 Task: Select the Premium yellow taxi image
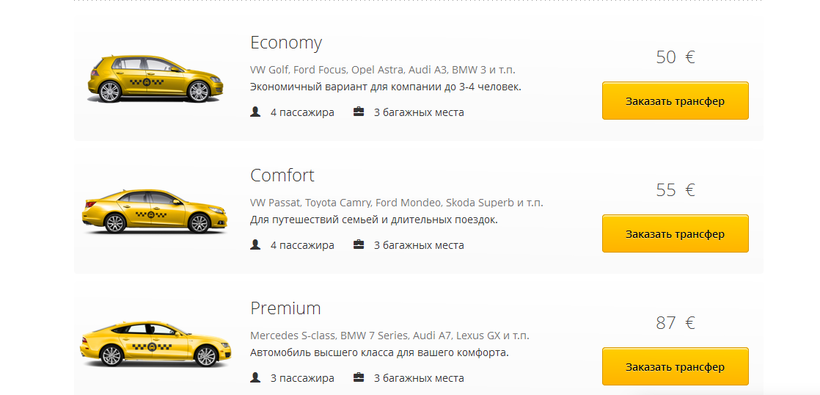click(x=155, y=344)
